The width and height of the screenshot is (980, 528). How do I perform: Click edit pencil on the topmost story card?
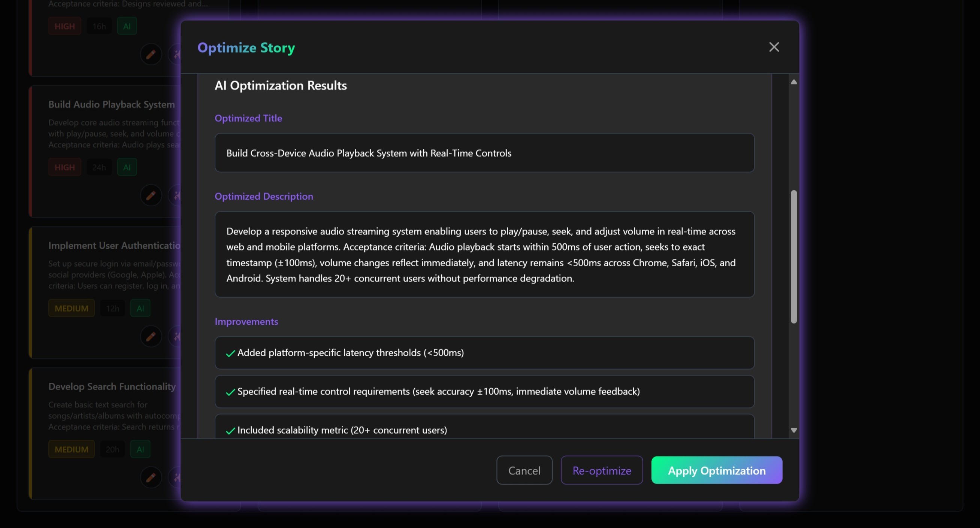151,54
